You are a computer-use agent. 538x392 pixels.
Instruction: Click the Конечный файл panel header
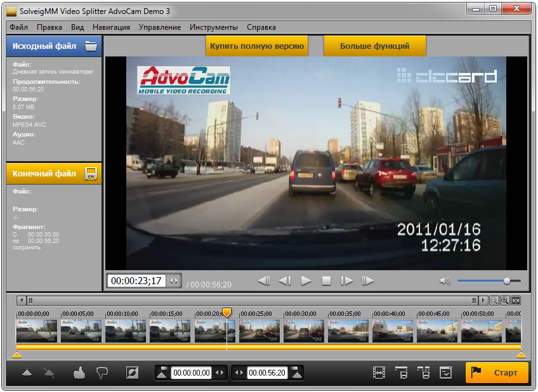[54, 174]
